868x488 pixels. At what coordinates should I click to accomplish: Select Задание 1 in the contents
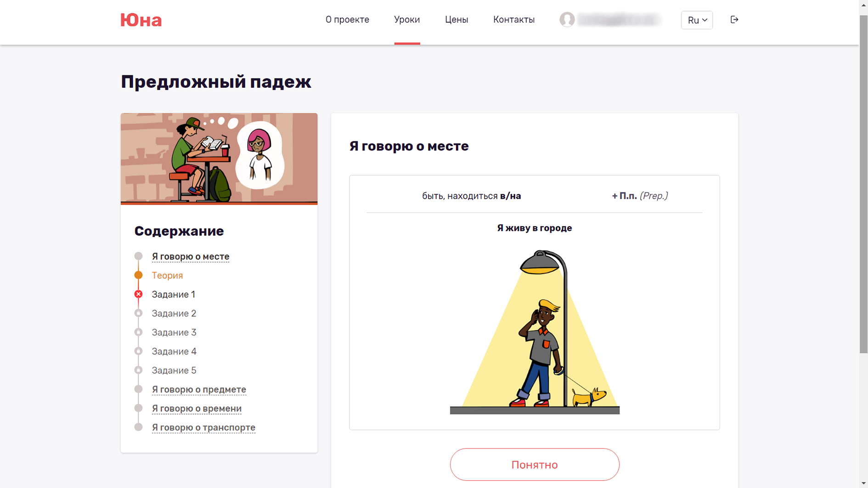[x=173, y=294]
